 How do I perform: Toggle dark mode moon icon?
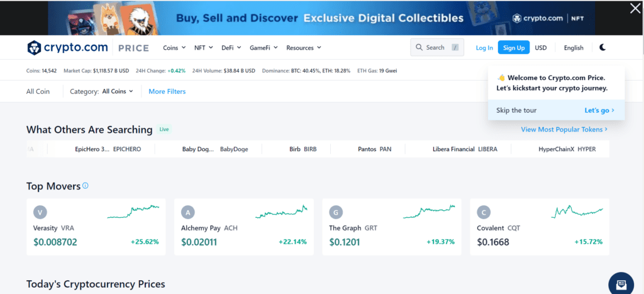coord(602,47)
